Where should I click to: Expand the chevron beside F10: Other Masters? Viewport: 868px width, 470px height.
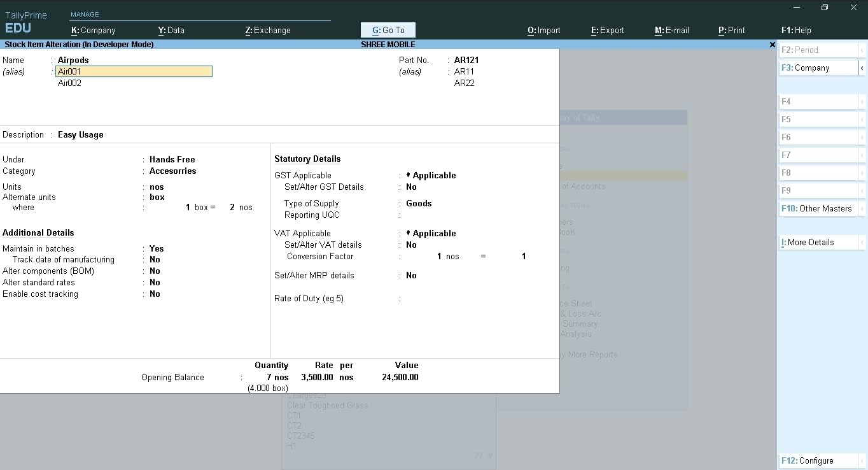coord(863,208)
